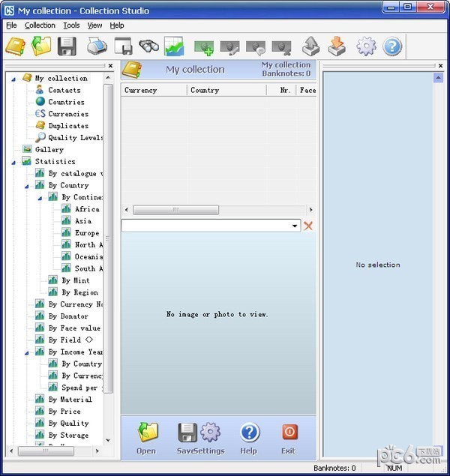450x476 pixels.
Task: Close the left tree panel with its X
Action: [110, 65]
